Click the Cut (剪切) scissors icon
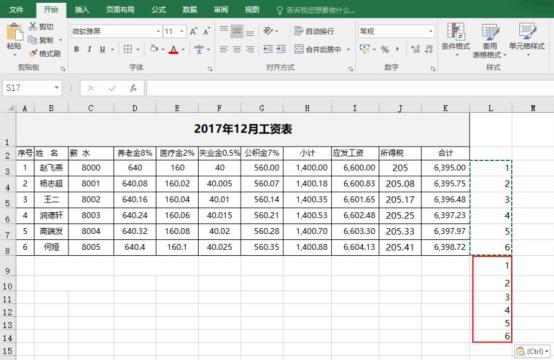 [33, 26]
